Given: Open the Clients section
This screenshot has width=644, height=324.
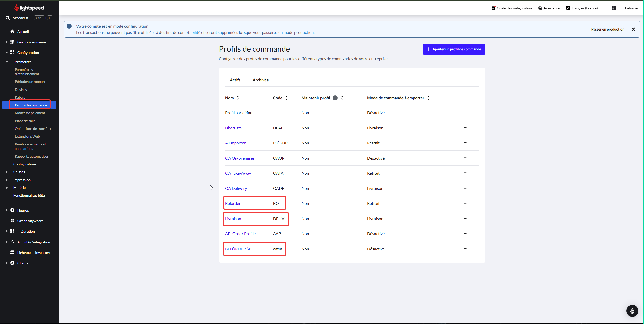Looking at the screenshot, I should (23, 263).
